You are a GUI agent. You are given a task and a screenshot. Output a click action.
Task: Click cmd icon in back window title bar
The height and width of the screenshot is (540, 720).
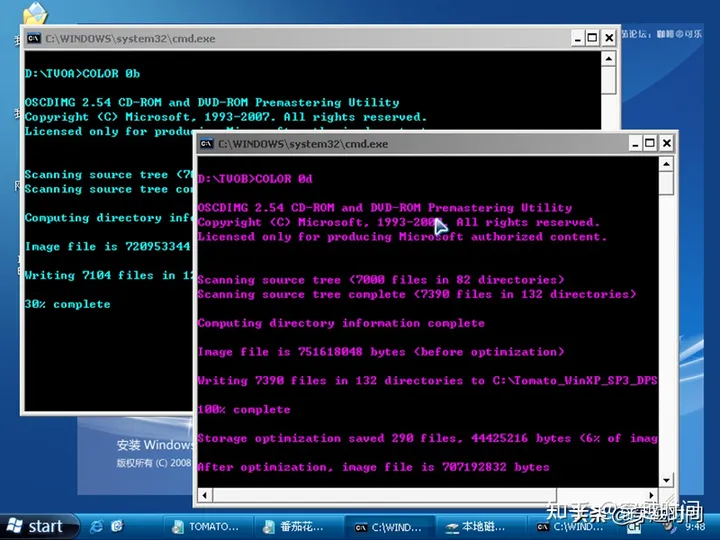[x=34, y=38]
